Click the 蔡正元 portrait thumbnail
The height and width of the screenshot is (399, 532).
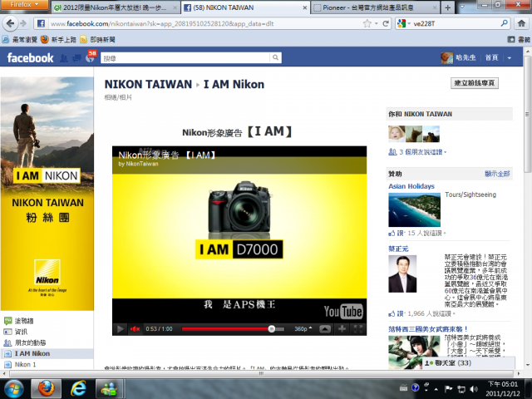pyautogui.click(x=402, y=273)
